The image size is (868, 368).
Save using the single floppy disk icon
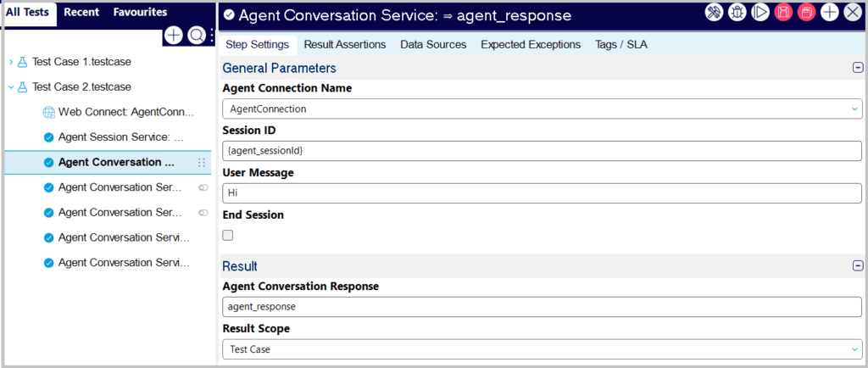(783, 13)
